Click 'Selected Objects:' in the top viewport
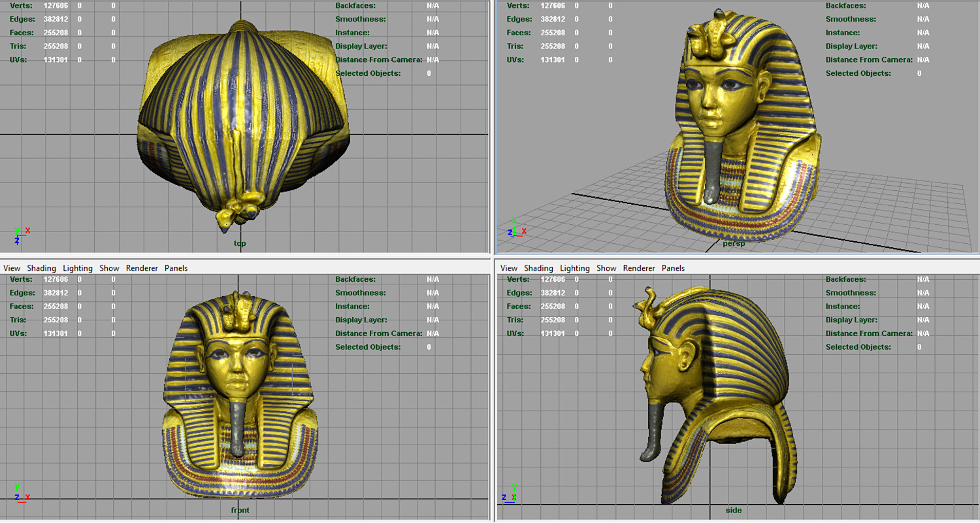Viewport: 980px width, 523px height. tap(368, 73)
